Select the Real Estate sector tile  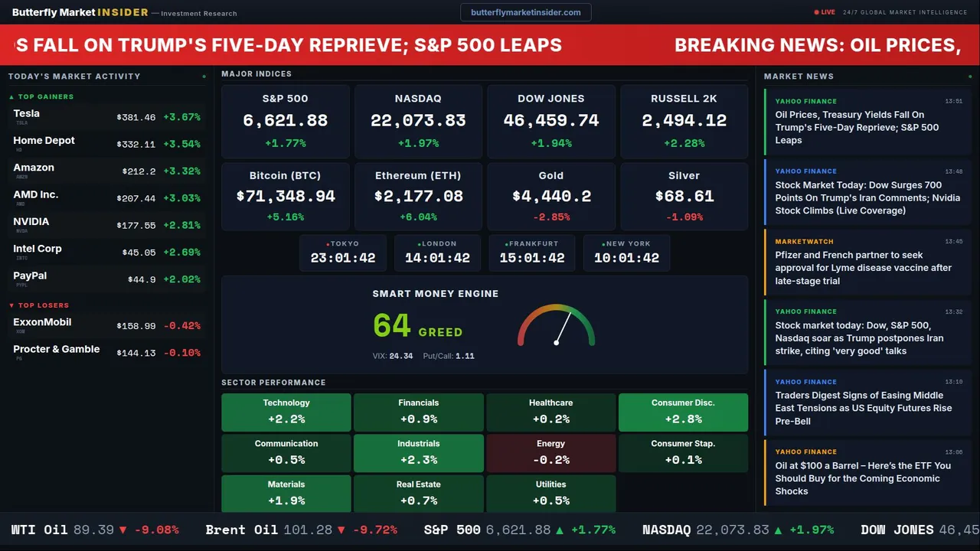[419, 494]
